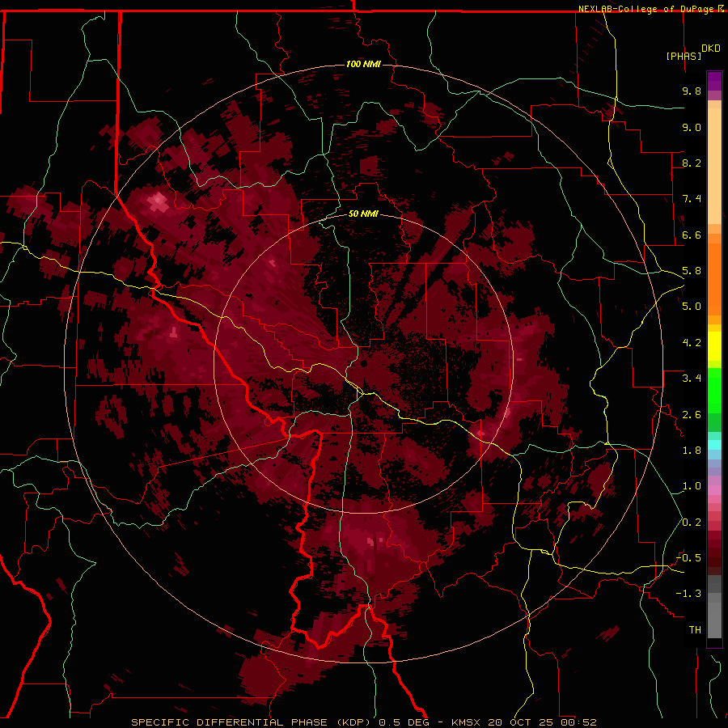Click the [PHAS] units label

684,56
